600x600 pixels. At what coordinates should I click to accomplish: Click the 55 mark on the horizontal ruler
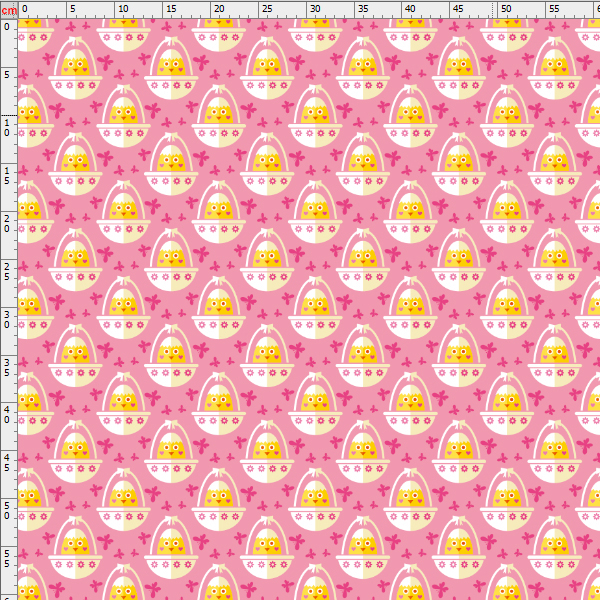click(x=554, y=8)
